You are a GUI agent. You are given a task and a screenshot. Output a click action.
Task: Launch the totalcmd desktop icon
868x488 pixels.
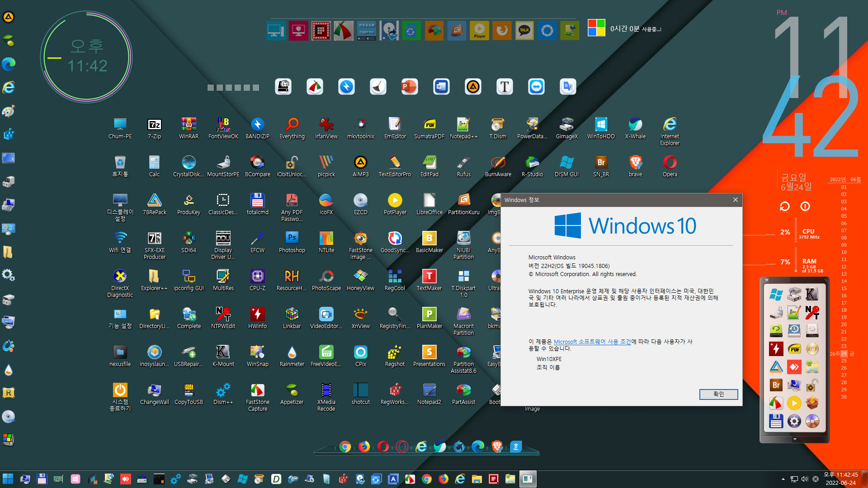coord(257,204)
